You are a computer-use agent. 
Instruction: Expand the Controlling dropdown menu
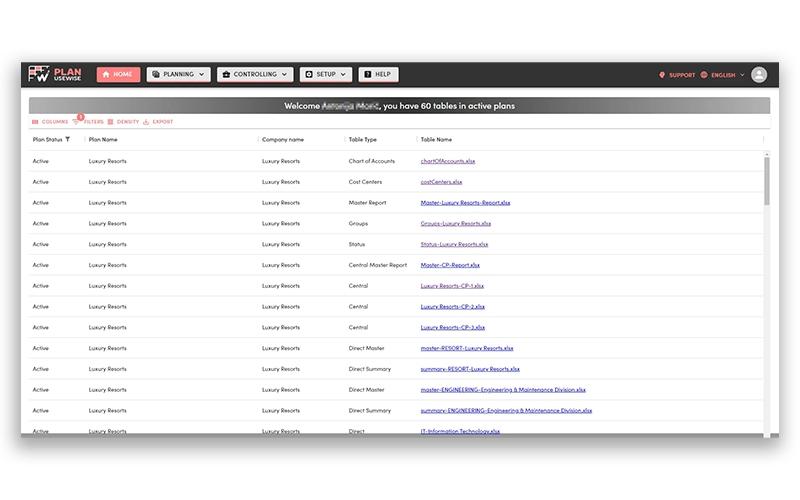pyautogui.click(x=255, y=74)
